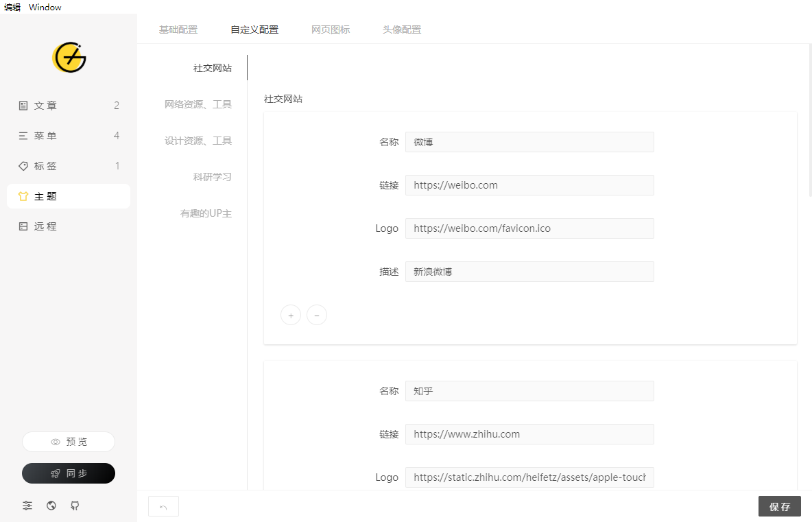Screen dimensions: 812x522
Task: Select the 科研学习 category tab
Action: tap(212, 176)
